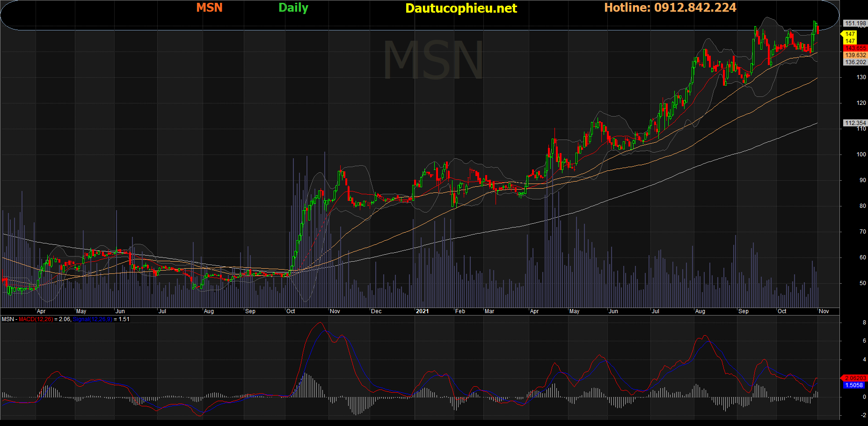Click the MACD panel zero axis label

864,397
